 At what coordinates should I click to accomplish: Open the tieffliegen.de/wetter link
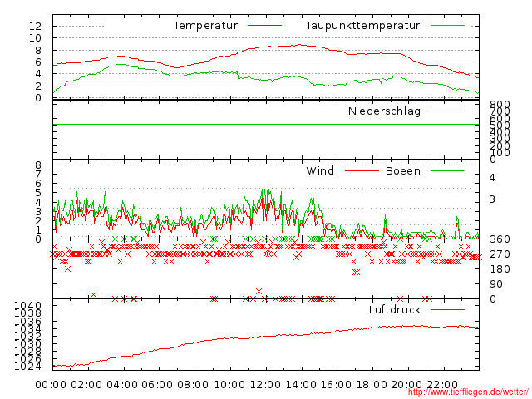pyautogui.click(x=468, y=392)
